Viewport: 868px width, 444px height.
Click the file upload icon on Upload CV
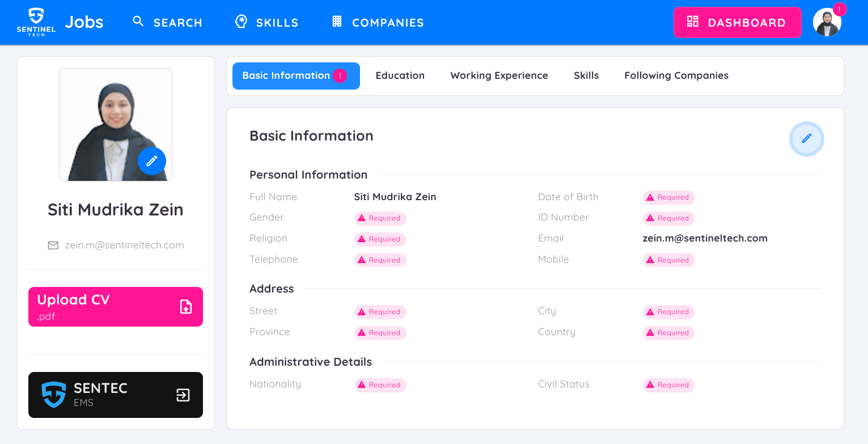(x=185, y=306)
